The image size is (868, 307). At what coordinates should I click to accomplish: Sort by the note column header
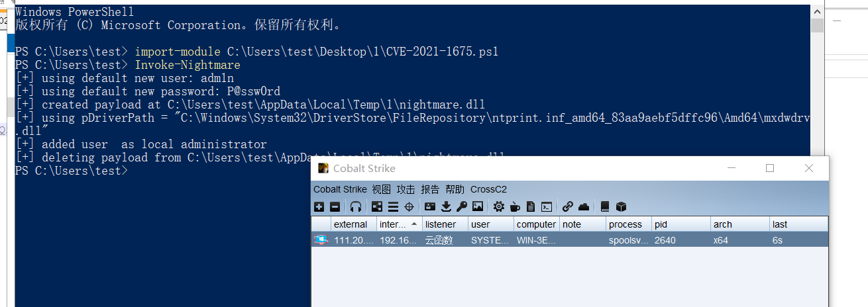[582, 224]
